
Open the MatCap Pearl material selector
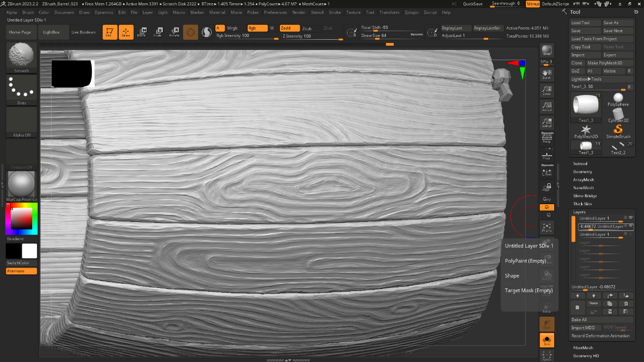pyautogui.click(x=21, y=186)
